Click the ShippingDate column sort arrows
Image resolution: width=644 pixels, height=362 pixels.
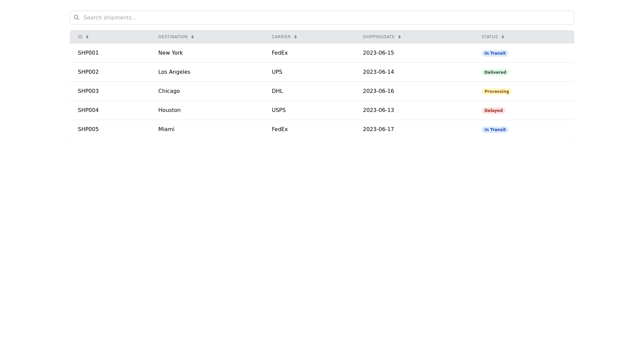click(399, 37)
